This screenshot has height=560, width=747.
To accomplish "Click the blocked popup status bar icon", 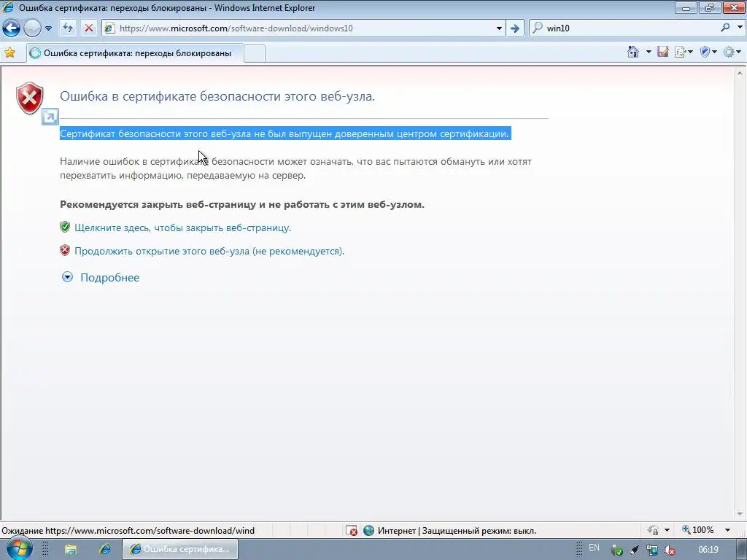I will [352, 531].
